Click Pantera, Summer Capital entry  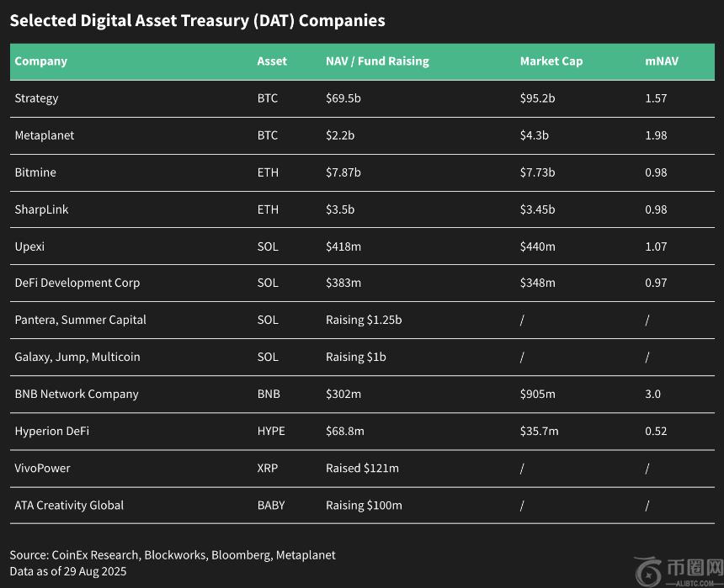(80, 320)
